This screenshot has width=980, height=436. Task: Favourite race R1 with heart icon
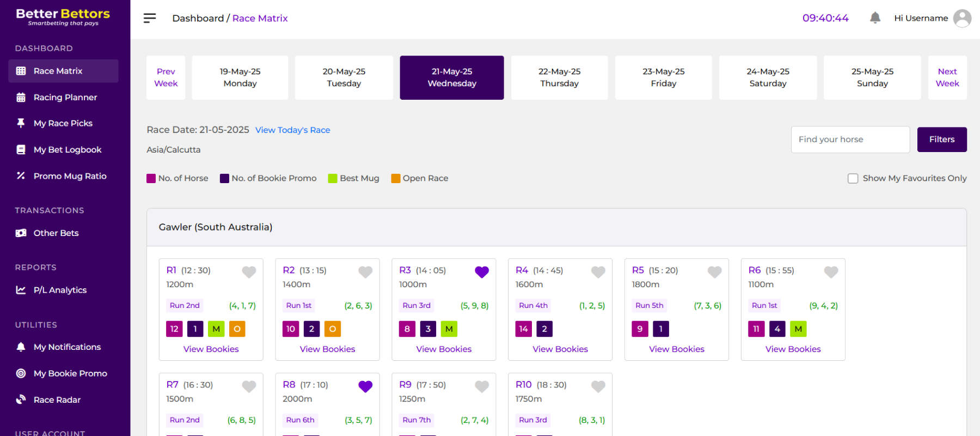tap(249, 271)
